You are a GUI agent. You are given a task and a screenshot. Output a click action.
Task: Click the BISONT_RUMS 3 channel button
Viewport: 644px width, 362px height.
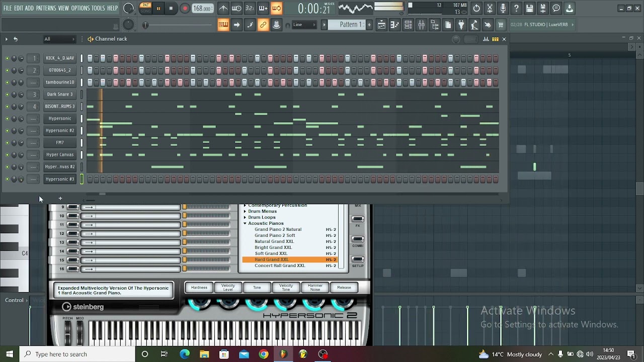tap(60, 107)
